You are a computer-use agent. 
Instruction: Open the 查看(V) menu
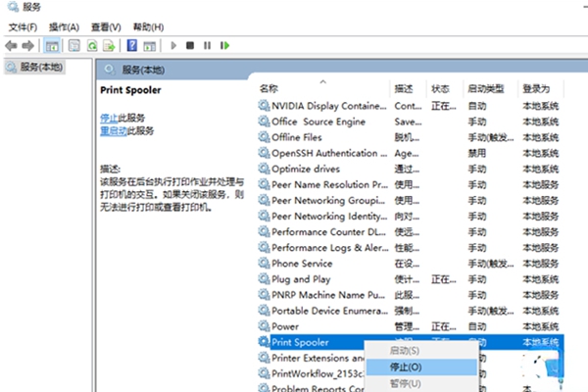pos(106,27)
